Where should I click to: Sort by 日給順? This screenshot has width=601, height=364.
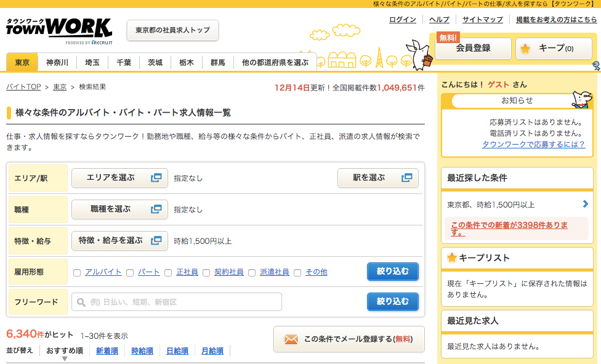point(177,350)
